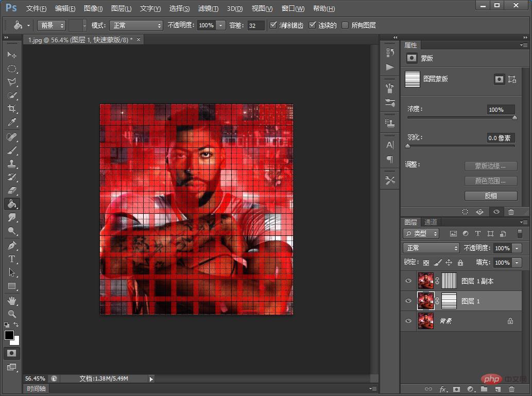Enable all layers checkbox (所有图层)

pyautogui.click(x=345, y=25)
